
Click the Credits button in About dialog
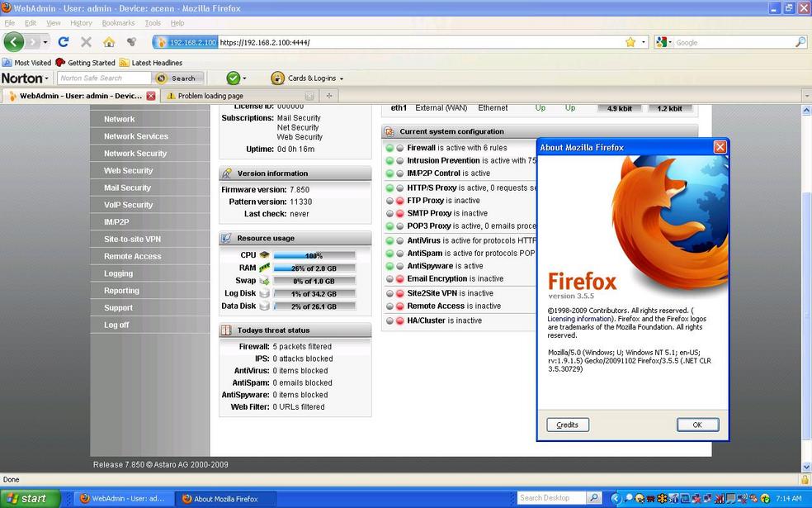(568, 425)
